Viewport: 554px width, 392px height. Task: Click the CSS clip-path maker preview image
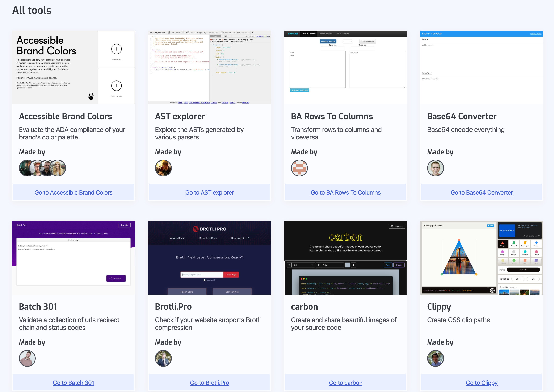(x=482, y=258)
